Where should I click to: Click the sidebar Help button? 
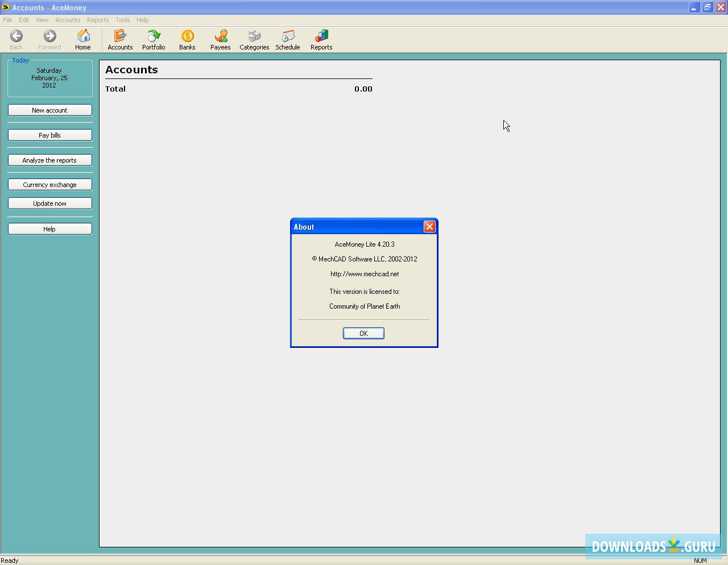[x=50, y=229]
